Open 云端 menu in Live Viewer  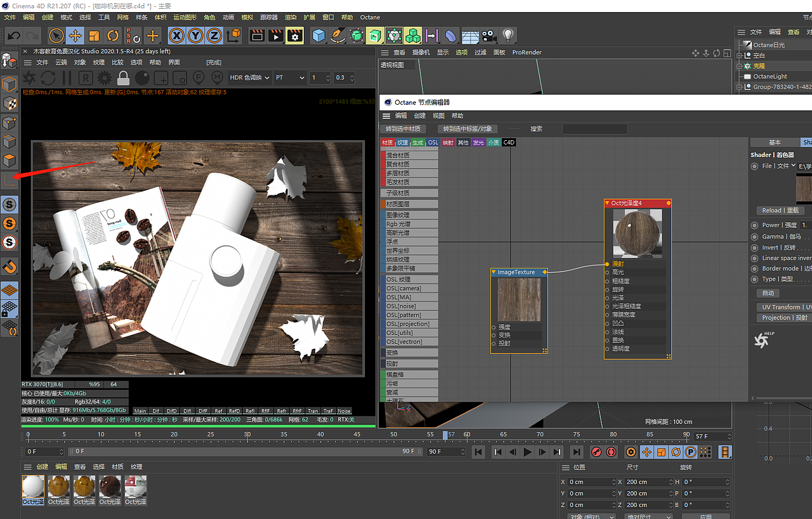tap(61, 62)
